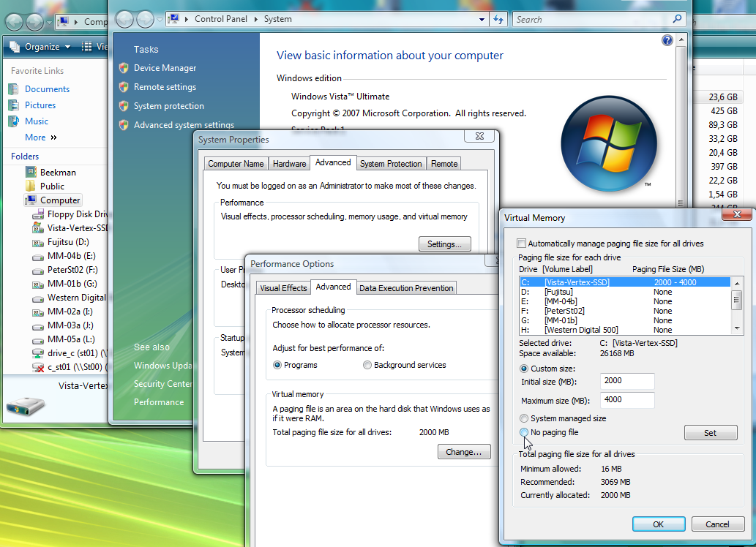Click the Views icon in Explorer toolbar

pos(87,46)
